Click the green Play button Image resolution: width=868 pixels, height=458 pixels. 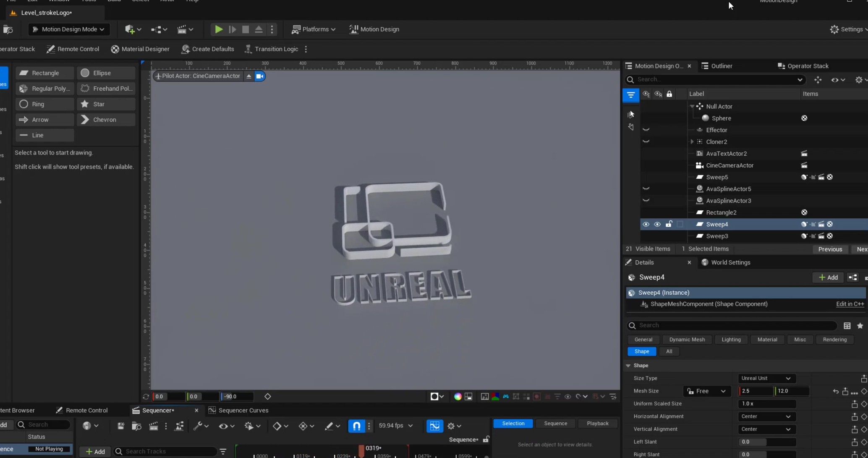click(218, 29)
